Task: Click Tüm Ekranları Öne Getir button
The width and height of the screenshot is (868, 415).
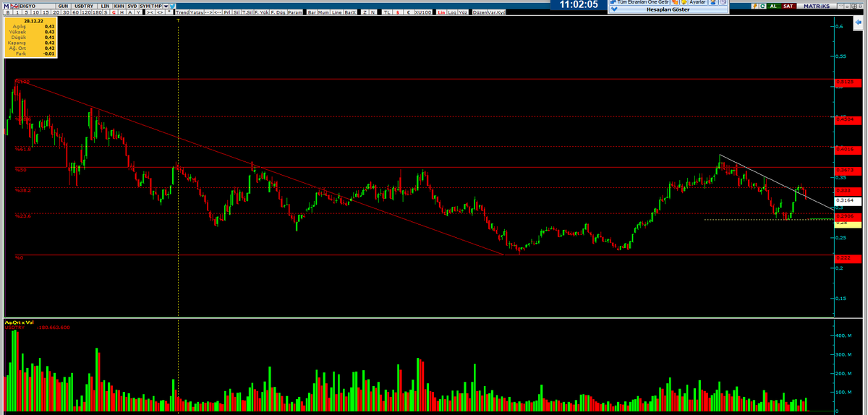Action: pos(639,2)
